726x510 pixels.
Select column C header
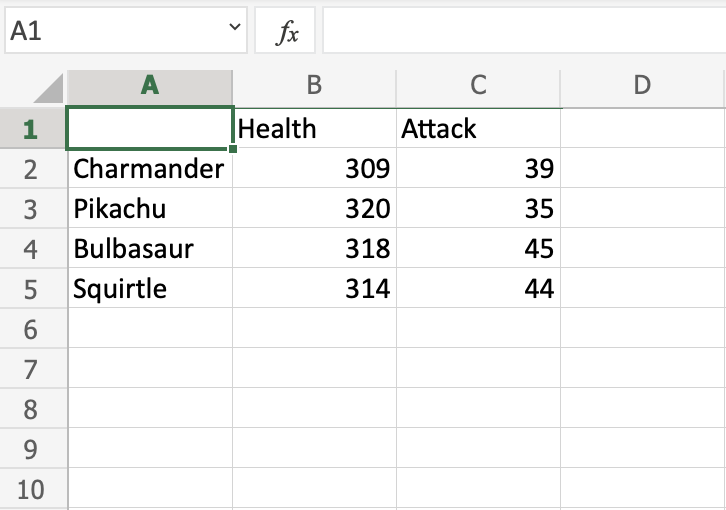(x=478, y=86)
